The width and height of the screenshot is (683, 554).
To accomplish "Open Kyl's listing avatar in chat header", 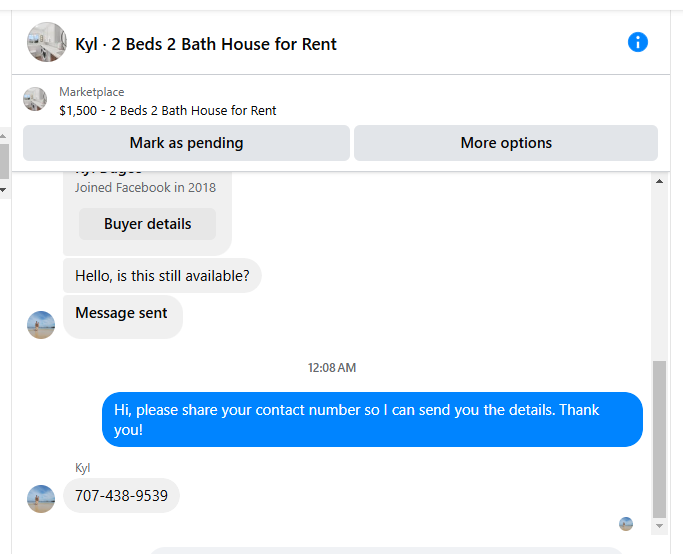I will pos(47,42).
